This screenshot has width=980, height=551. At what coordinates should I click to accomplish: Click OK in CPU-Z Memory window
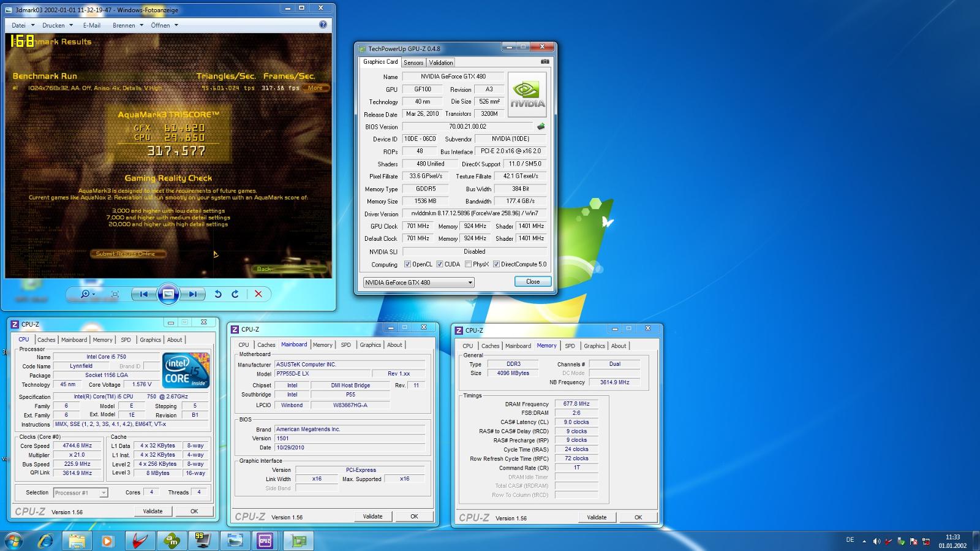[638, 517]
